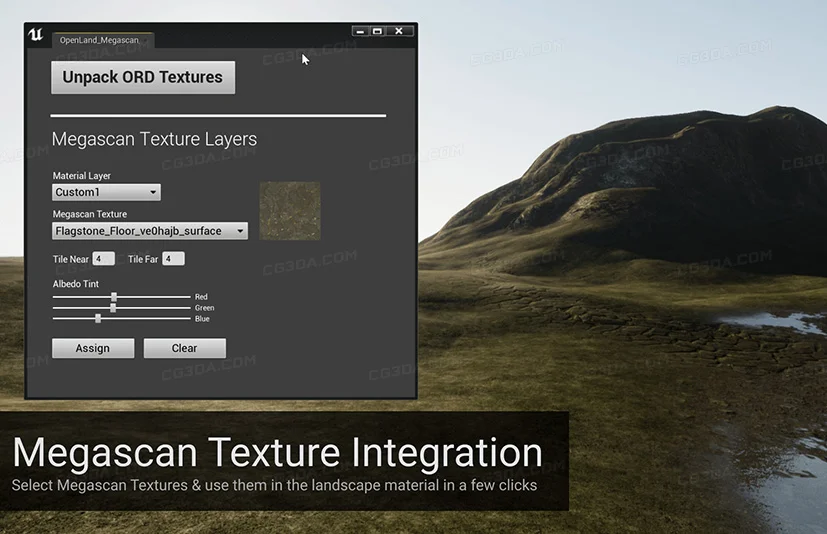Open the Material Layer Custom1 dropdown
The image size is (827, 534).
click(x=107, y=192)
